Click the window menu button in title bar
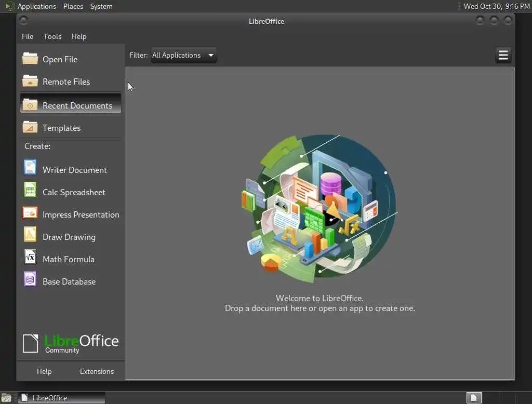The height and width of the screenshot is (404, 532). 23,21
